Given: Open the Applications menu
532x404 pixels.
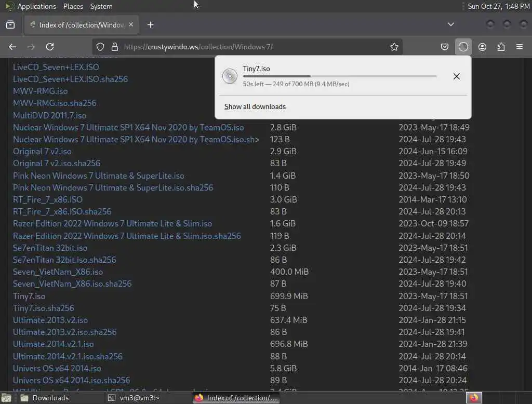Looking at the screenshot, I should [x=37, y=6].
